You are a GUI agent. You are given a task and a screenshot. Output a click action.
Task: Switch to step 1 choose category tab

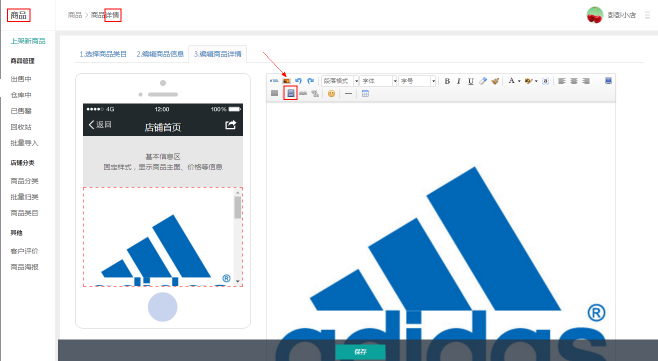pos(103,54)
